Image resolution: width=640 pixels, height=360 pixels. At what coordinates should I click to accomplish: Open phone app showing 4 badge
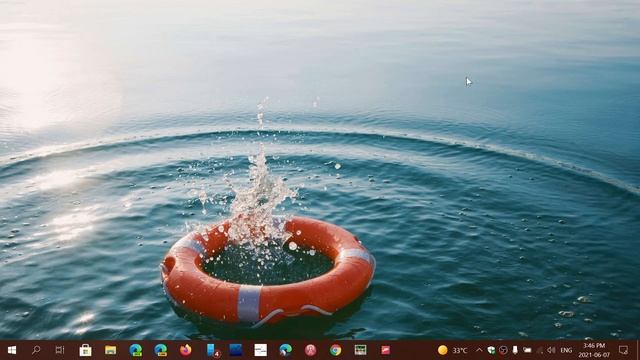coord(212,350)
